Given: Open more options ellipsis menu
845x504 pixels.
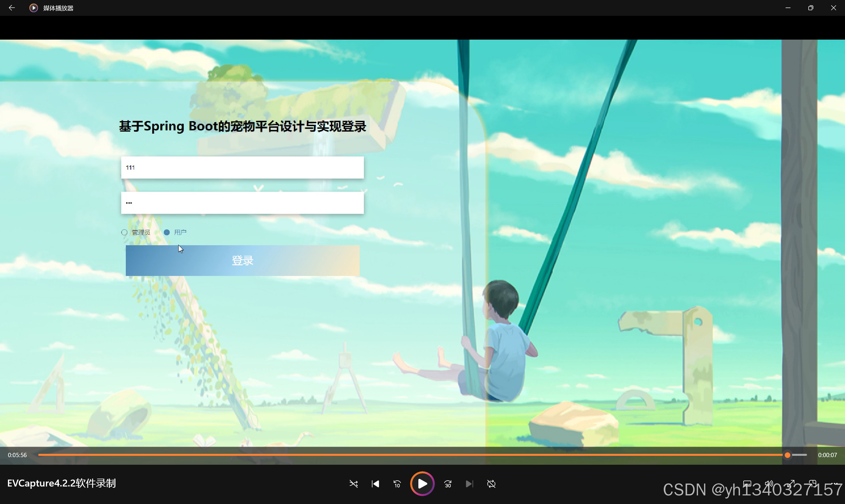Looking at the screenshot, I should pos(835,484).
